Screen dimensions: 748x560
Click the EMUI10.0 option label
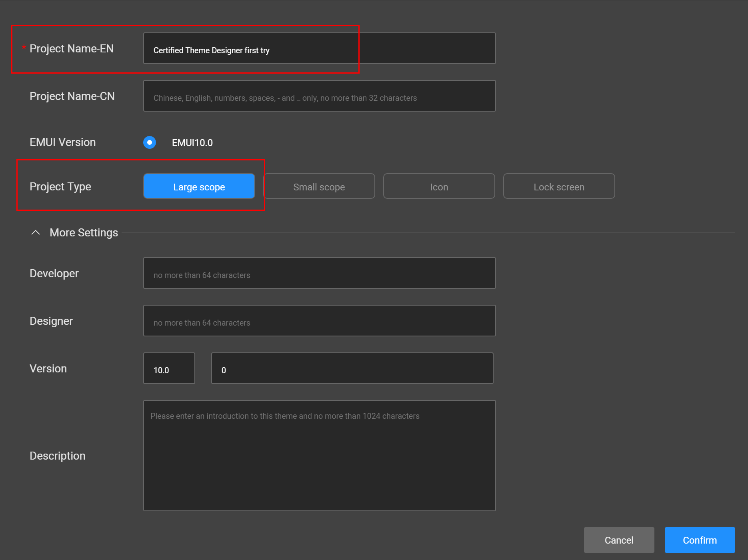pyautogui.click(x=192, y=143)
